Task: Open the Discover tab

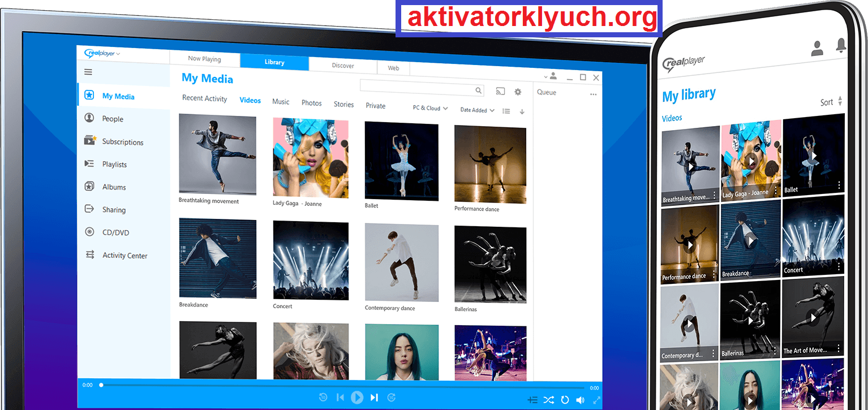Action: [343, 66]
